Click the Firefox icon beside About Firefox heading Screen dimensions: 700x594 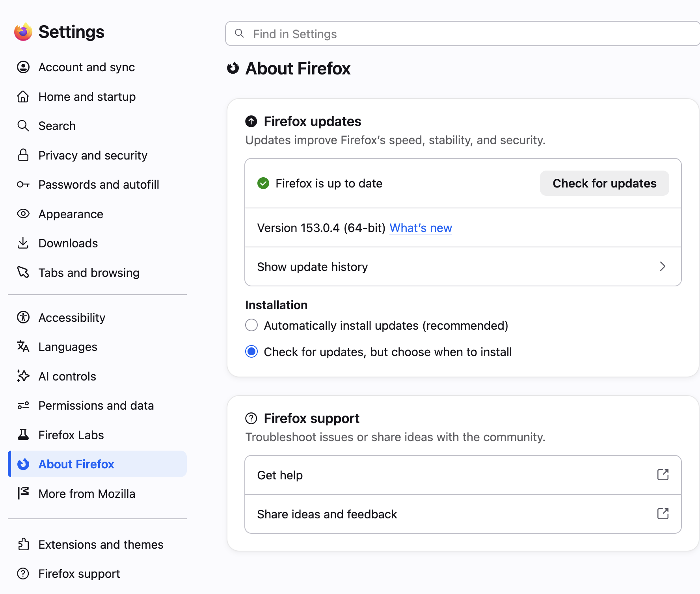point(233,68)
